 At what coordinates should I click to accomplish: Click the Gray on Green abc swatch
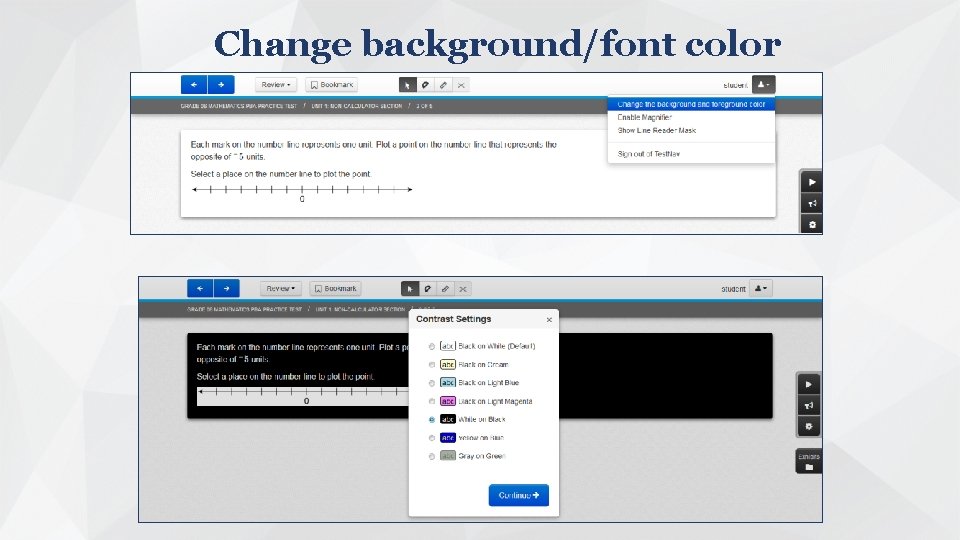pos(448,456)
